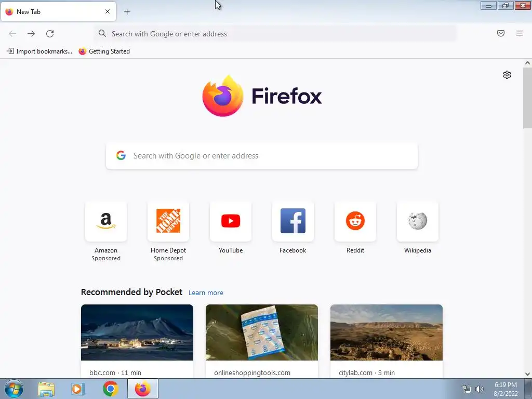Click Firefox taskbar button
The image size is (532, 399).
pos(143,389)
